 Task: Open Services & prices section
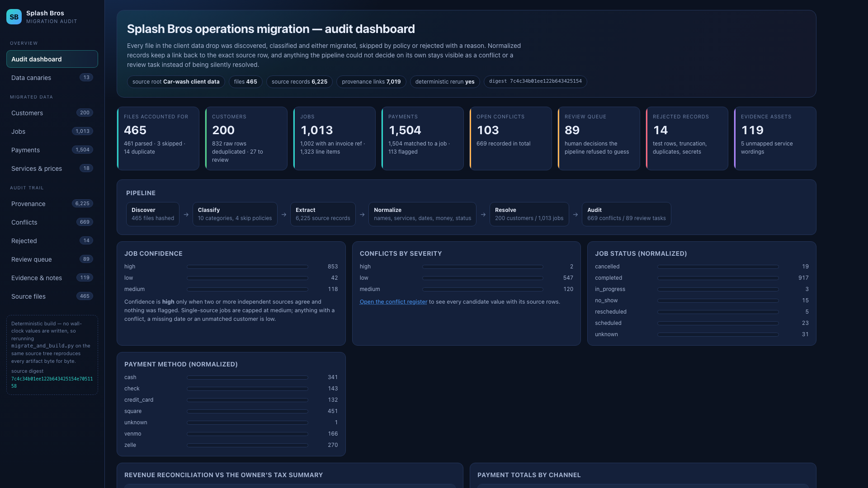(x=52, y=169)
